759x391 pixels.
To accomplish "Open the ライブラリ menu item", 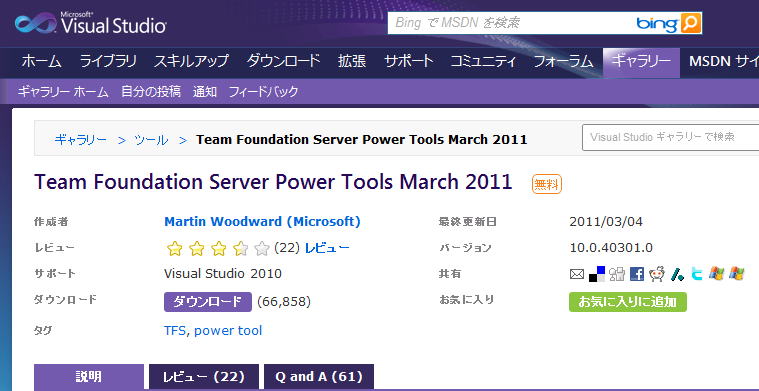I will 108,61.
